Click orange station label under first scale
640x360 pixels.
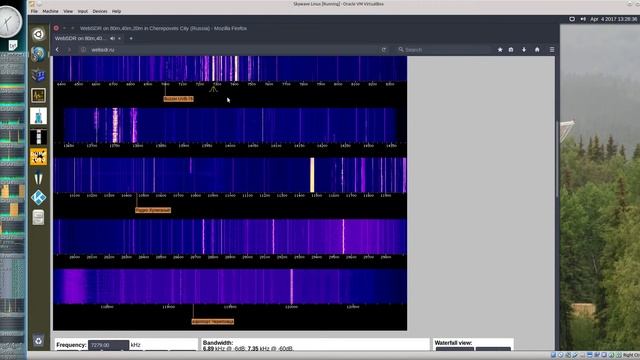click(178, 99)
